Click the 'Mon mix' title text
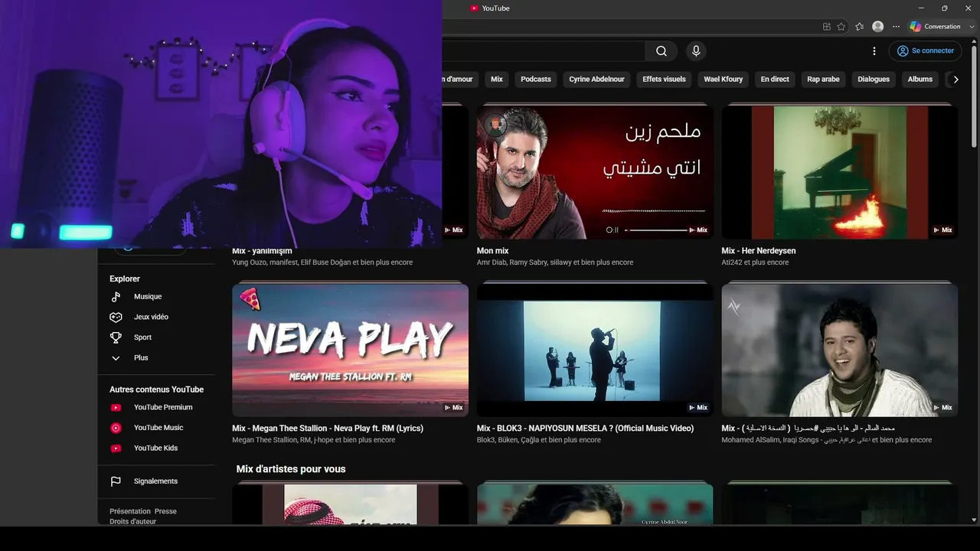This screenshot has height=551, width=980. coord(492,251)
